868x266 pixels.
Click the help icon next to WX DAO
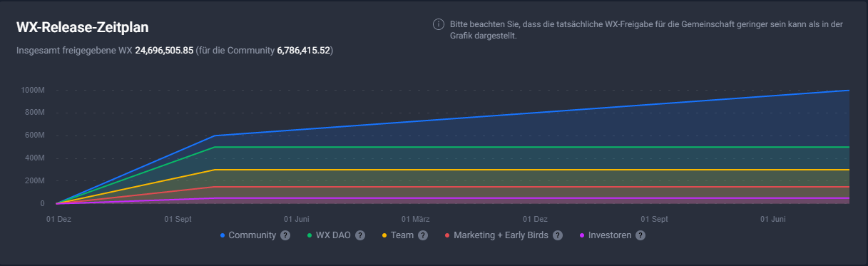[x=359, y=235]
